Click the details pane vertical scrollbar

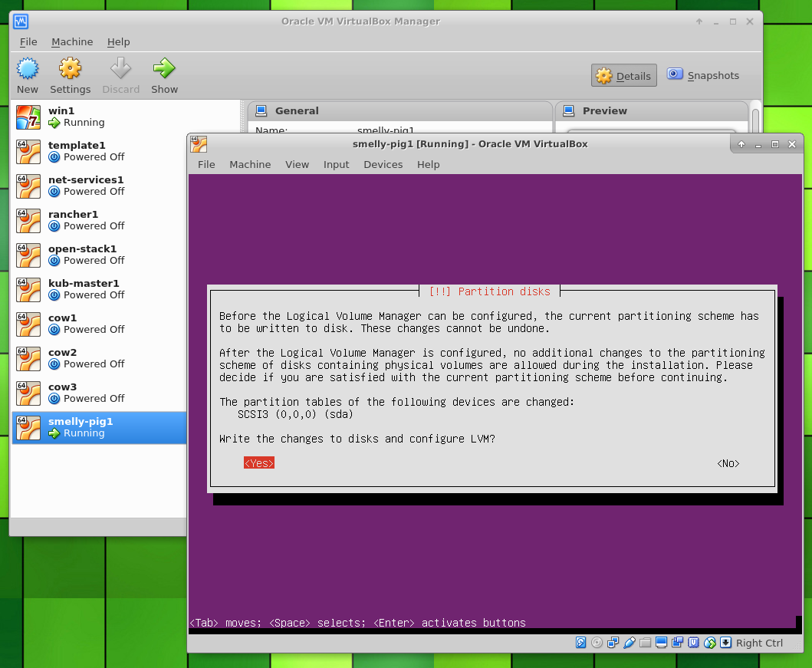click(755, 120)
